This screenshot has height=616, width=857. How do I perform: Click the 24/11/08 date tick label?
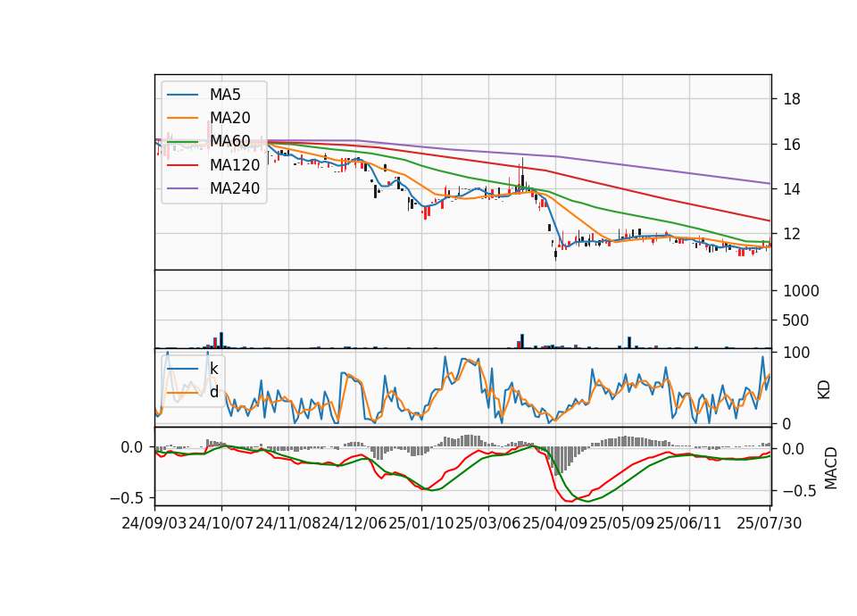click(x=288, y=523)
